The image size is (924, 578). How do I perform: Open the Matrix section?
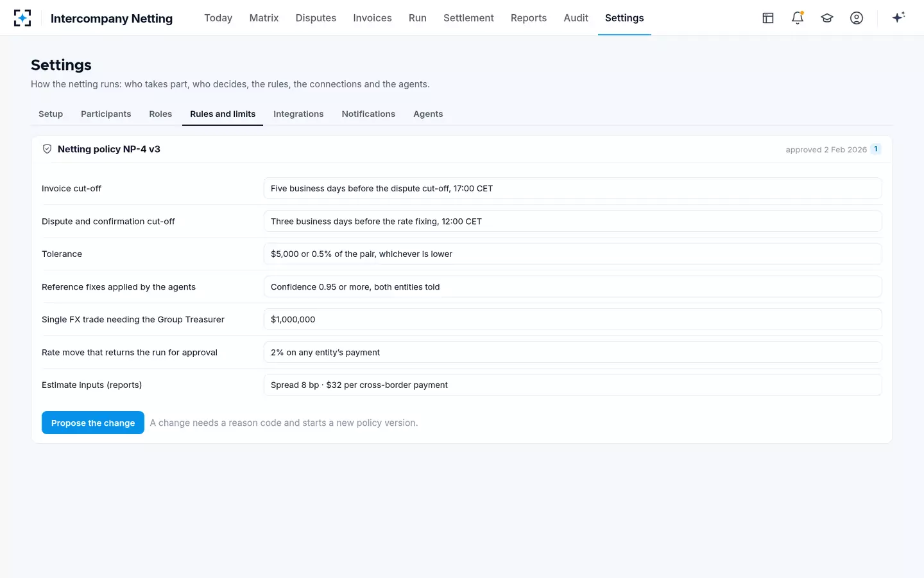[x=264, y=18]
